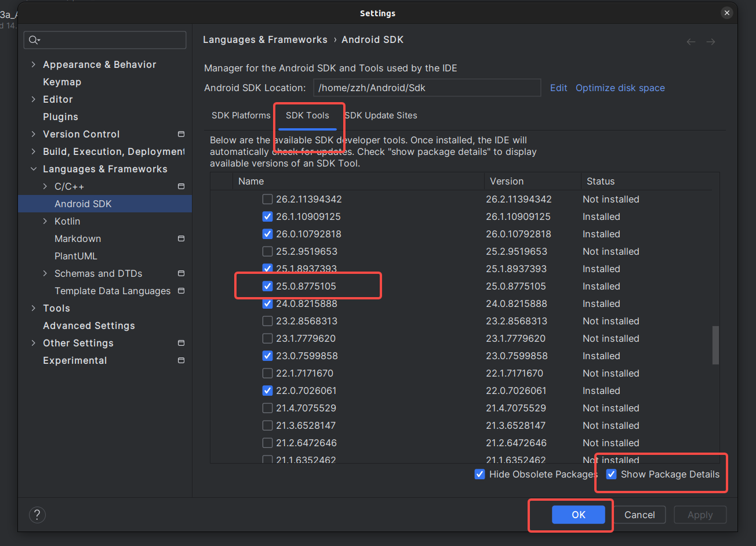This screenshot has width=756, height=546.
Task: Expand the Kotlin node
Action: tap(45, 221)
